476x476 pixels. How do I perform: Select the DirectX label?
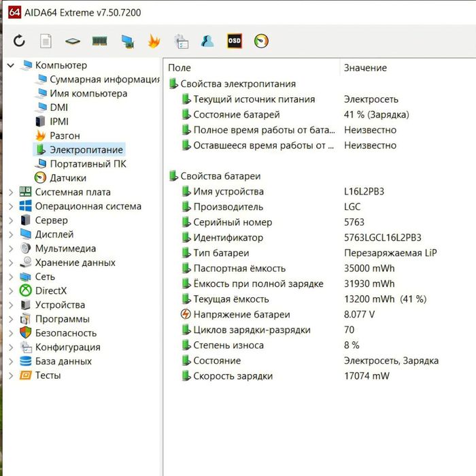pos(51,291)
